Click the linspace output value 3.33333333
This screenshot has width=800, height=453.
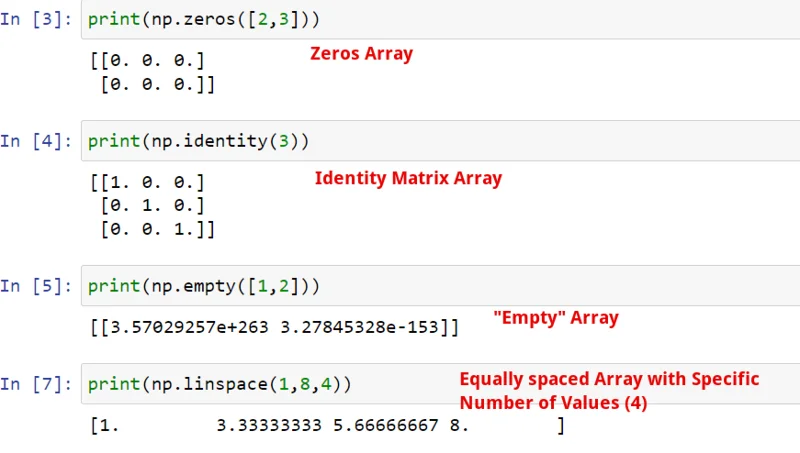[x=269, y=425]
